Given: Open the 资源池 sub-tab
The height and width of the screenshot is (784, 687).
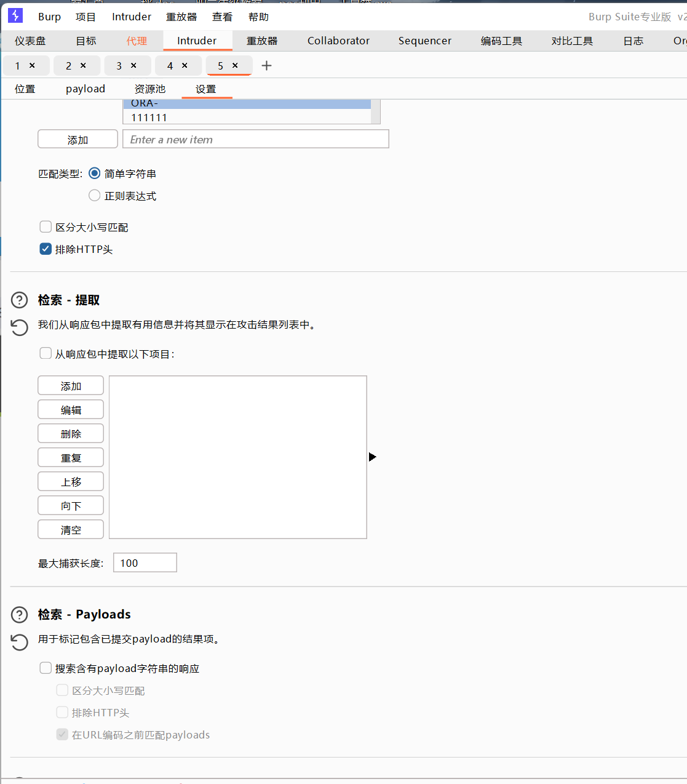Looking at the screenshot, I should pos(150,89).
